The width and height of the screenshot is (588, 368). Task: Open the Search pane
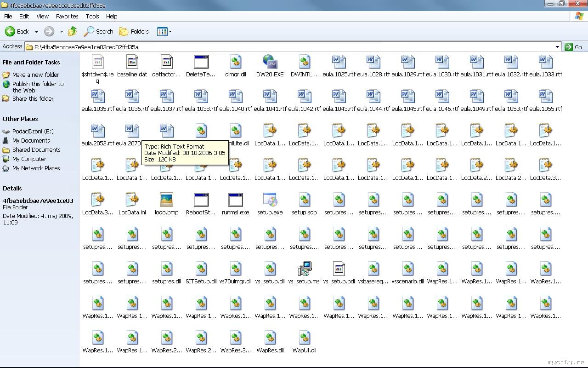(98, 32)
